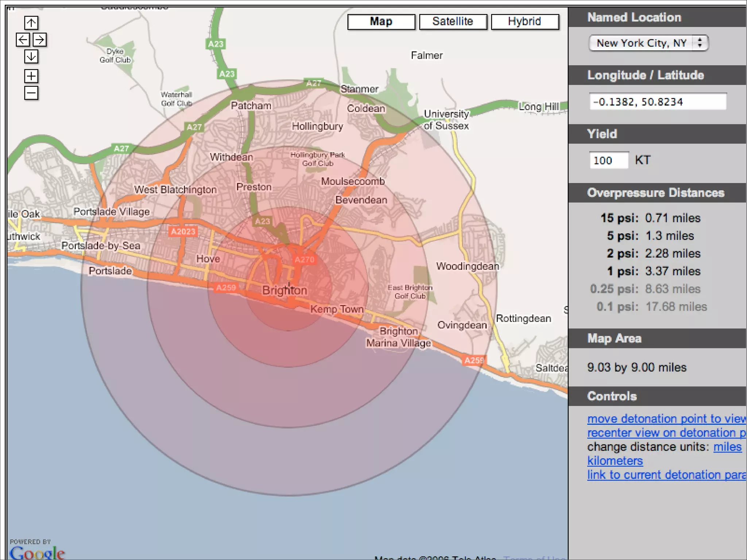Switch to Map view

tap(381, 22)
